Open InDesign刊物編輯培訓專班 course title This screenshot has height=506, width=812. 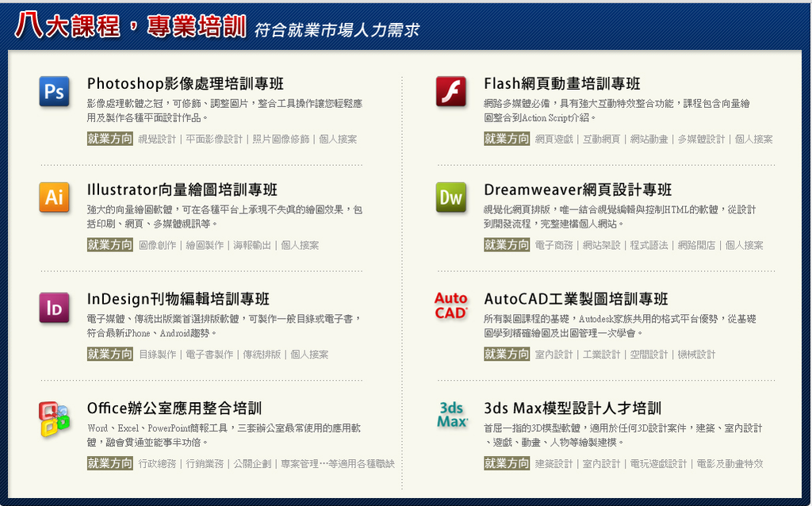tap(178, 299)
